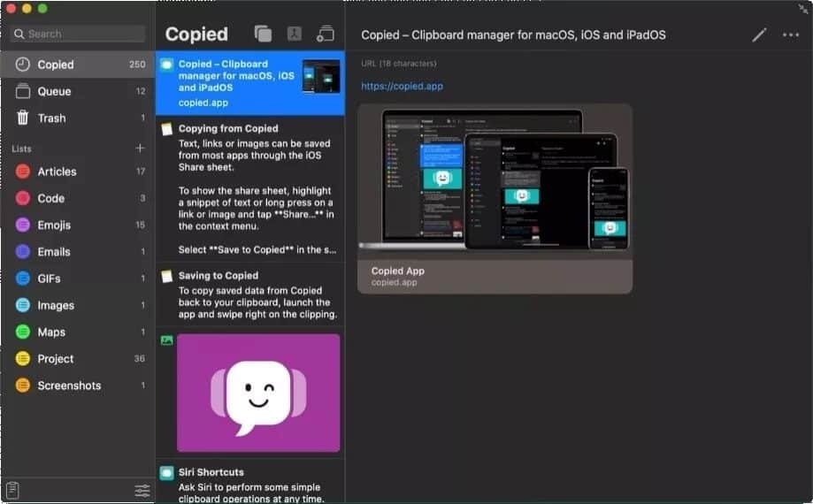
Task: Select the red Code list icon
Action: click(23, 198)
